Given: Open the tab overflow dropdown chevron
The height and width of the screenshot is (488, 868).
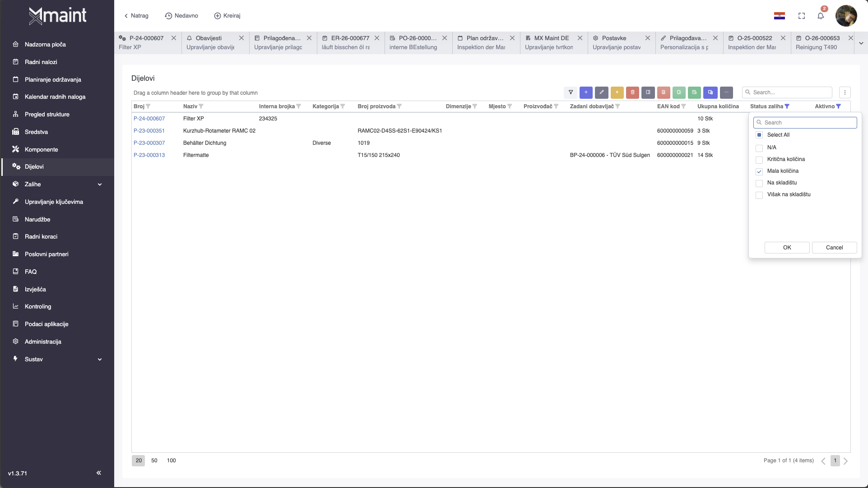Looking at the screenshot, I should 861,43.
